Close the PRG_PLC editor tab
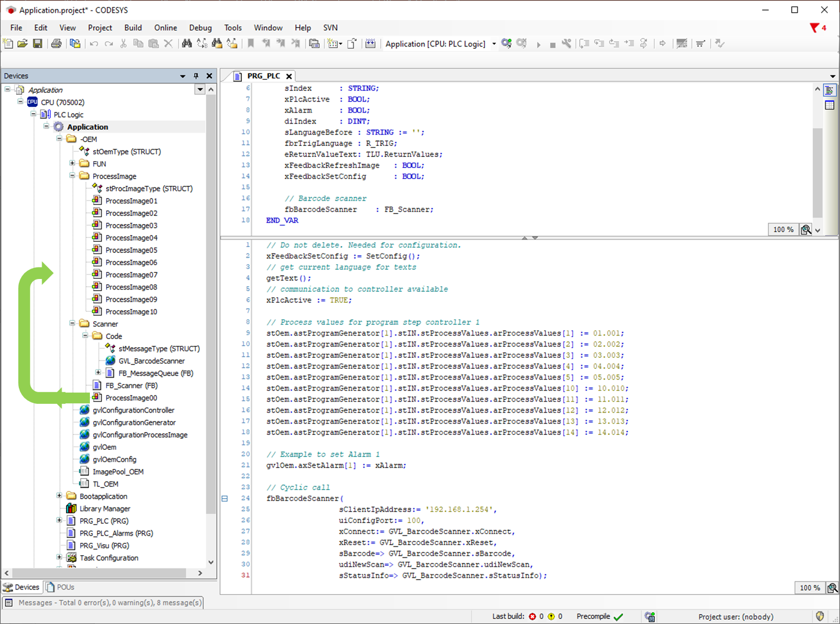This screenshot has height=624, width=840. 289,76
